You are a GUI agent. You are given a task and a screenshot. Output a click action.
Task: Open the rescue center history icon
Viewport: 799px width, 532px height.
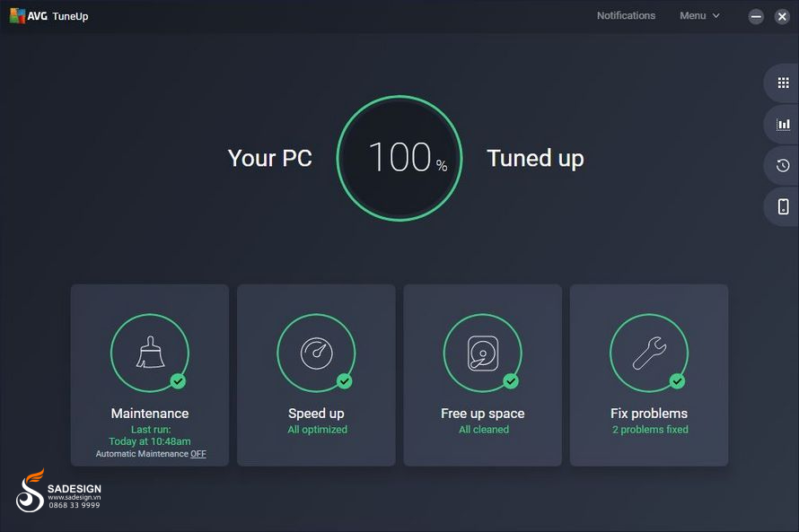[x=783, y=165]
